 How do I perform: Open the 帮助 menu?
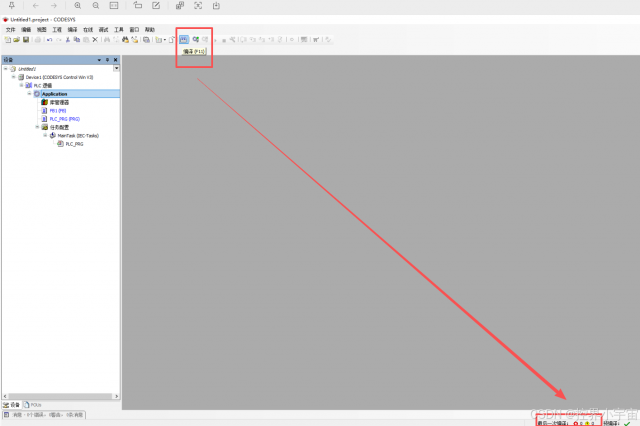click(x=150, y=29)
